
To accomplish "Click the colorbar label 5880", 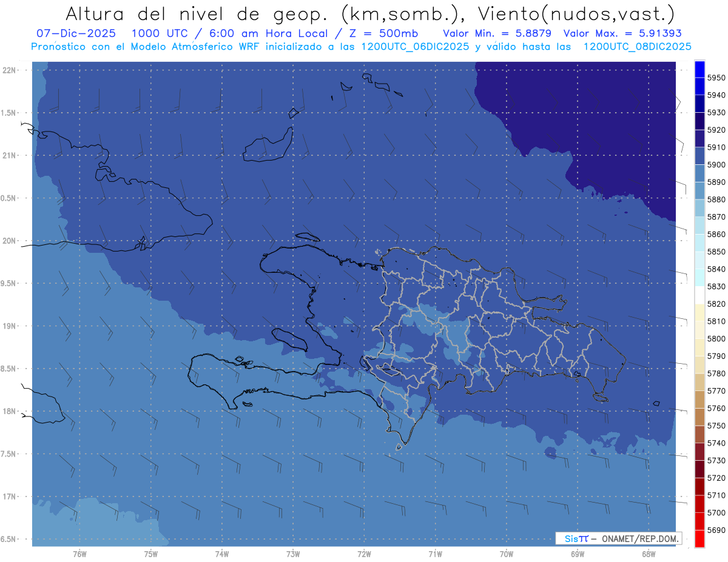I will (x=716, y=199).
